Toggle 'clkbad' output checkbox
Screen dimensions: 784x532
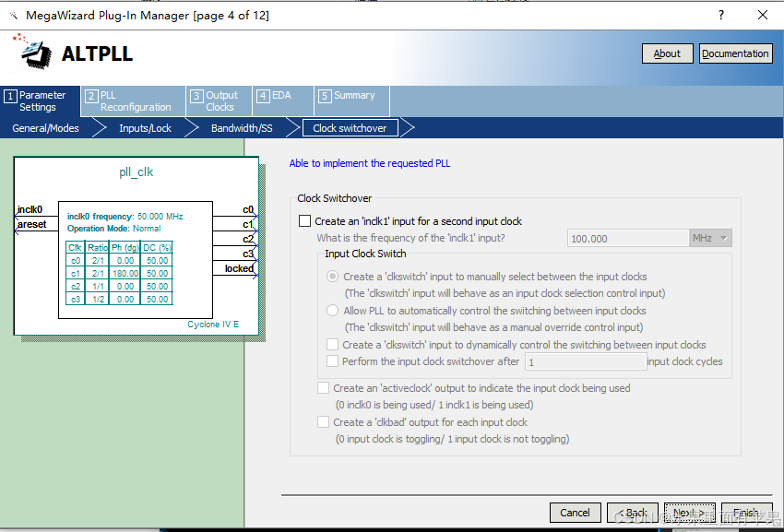point(323,422)
